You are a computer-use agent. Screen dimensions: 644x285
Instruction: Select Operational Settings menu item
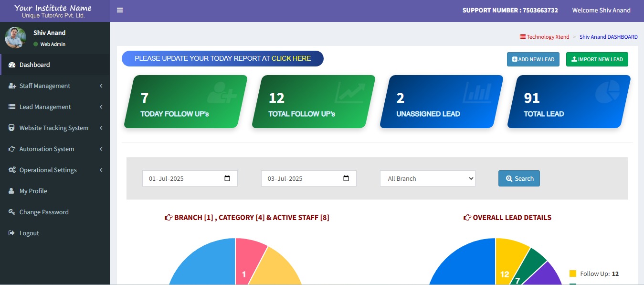tap(55, 170)
